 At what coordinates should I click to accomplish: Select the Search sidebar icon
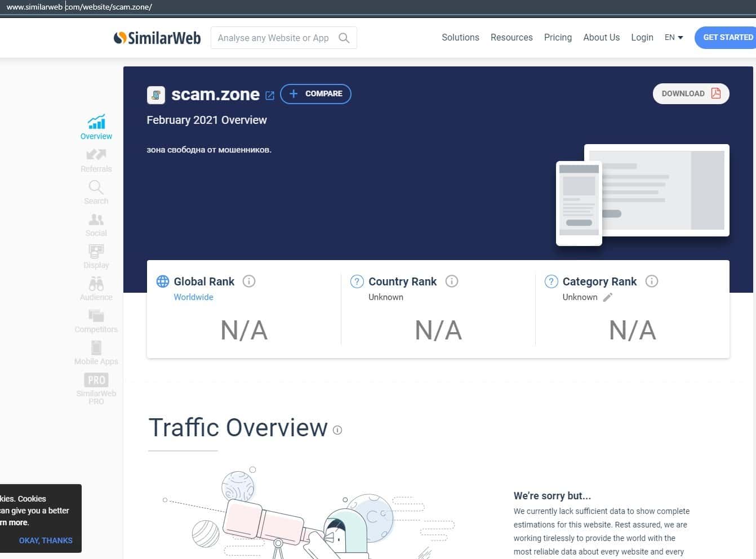(96, 187)
